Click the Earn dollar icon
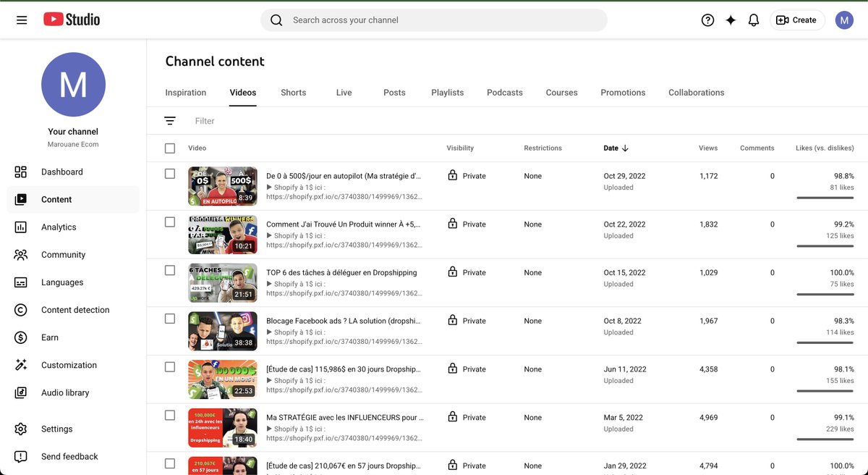The image size is (868, 475). click(21, 337)
